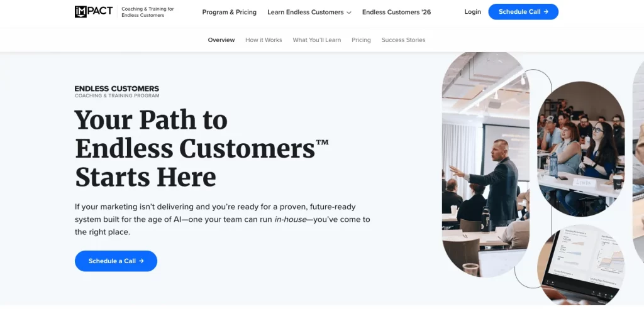
Task: View the Success Stories tab
Action: pos(403,40)
